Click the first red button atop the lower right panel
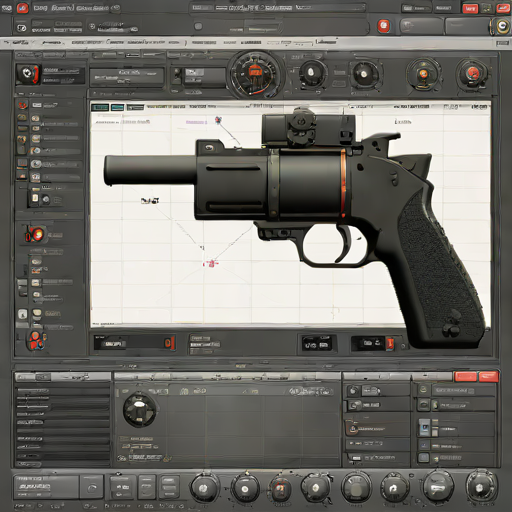Viewport: 512px width, 512px height. [x=466, y=377]
